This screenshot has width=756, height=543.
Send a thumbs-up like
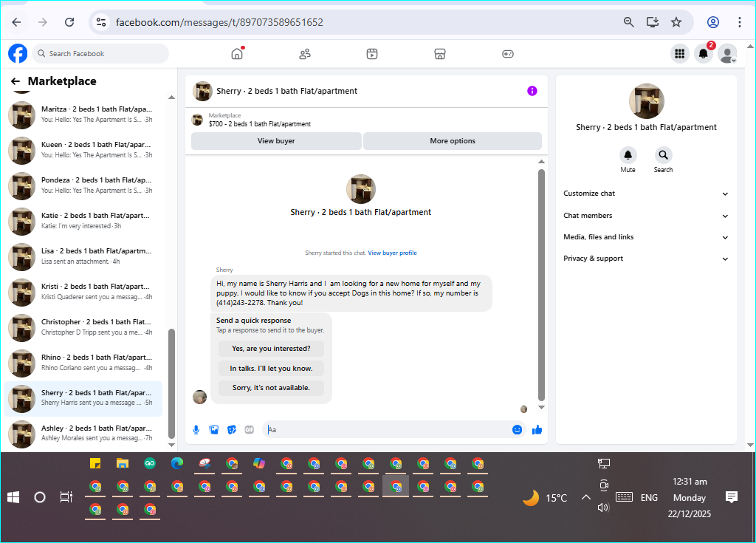(537, 429)
